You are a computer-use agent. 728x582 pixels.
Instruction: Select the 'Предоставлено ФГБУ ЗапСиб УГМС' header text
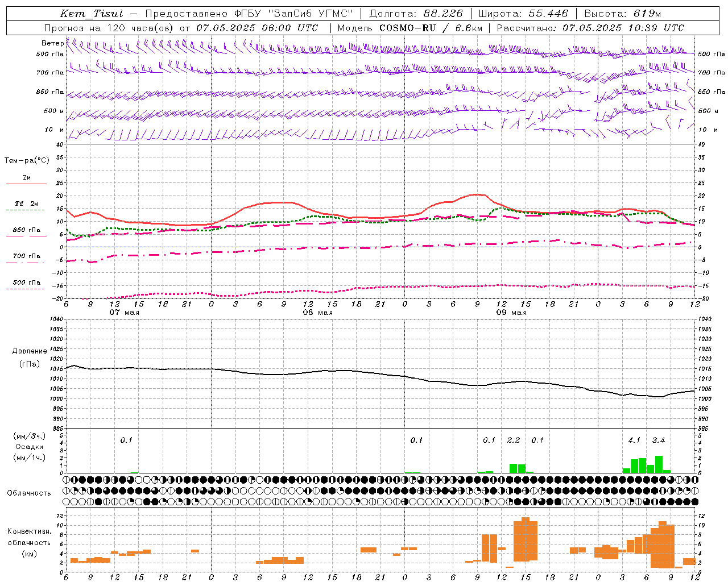(249, 14)
